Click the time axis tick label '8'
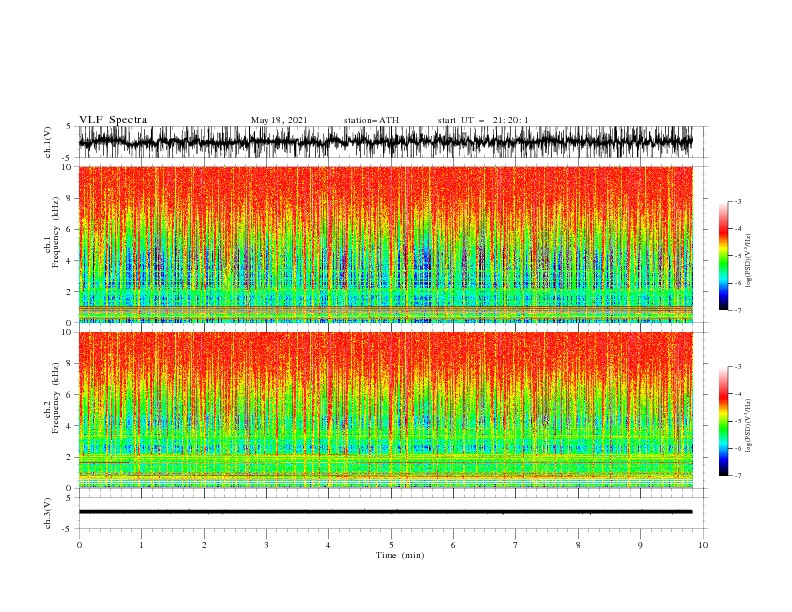The height and width of the screenshot is (612, 792). tap(578, 545)
